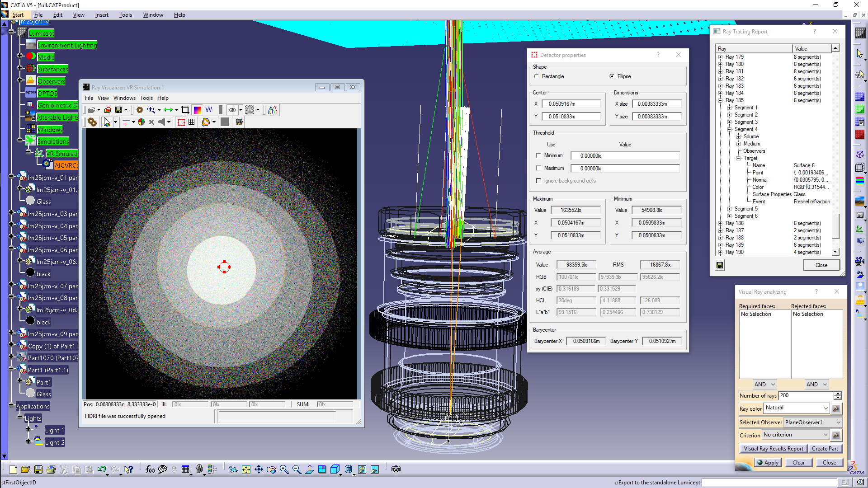Click the Center X input field

pyautogui.click(x=571, y=104)
